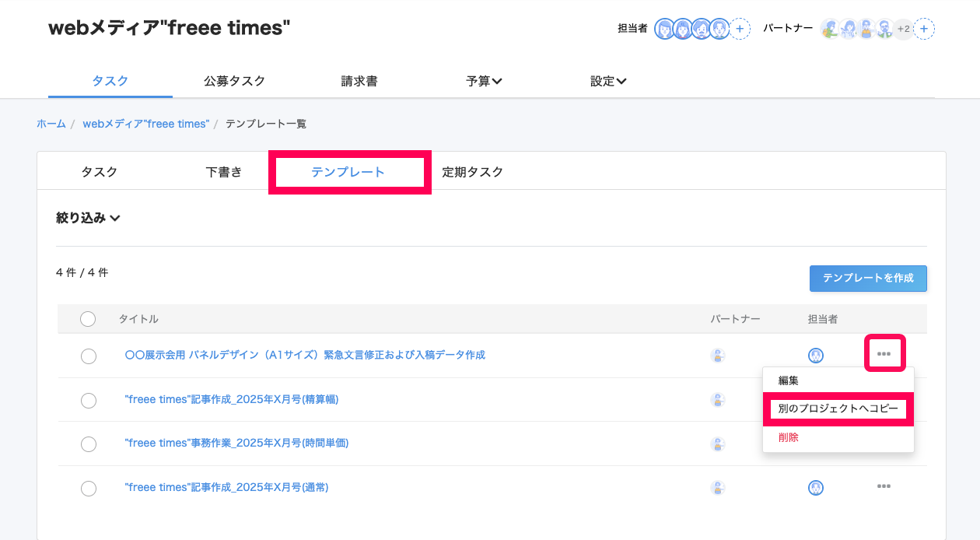Image resolution: width=980 pixels, height=540 pixels.
Task: Expand the 絞り込み filter section
Action: (x=88, y=218)
